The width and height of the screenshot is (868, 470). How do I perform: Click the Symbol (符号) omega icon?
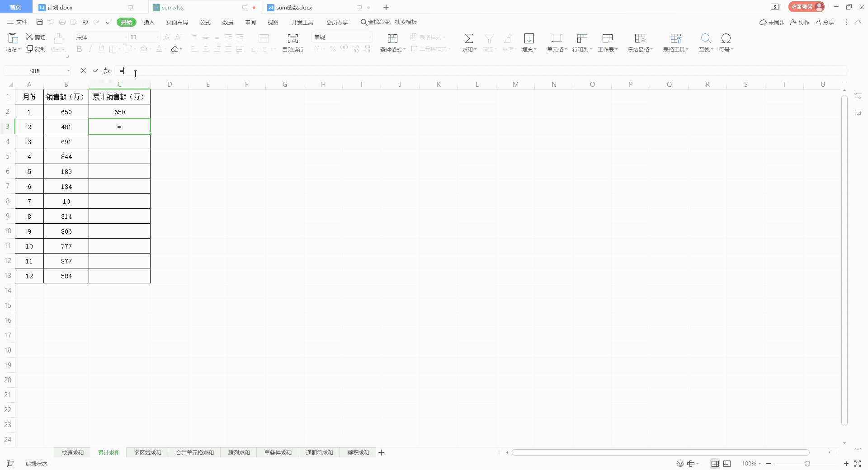tap(726, 39)
